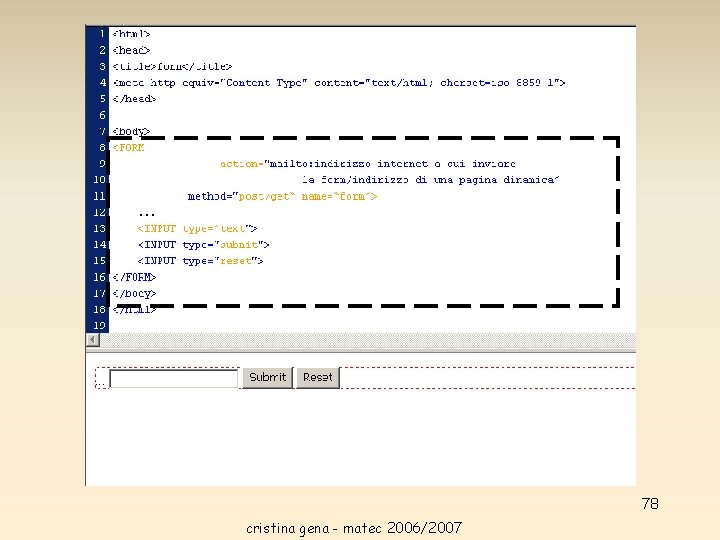Click the title tag line reading form
Image resolution: width=720 pixels, height=540 pixels.
point(172,67)
